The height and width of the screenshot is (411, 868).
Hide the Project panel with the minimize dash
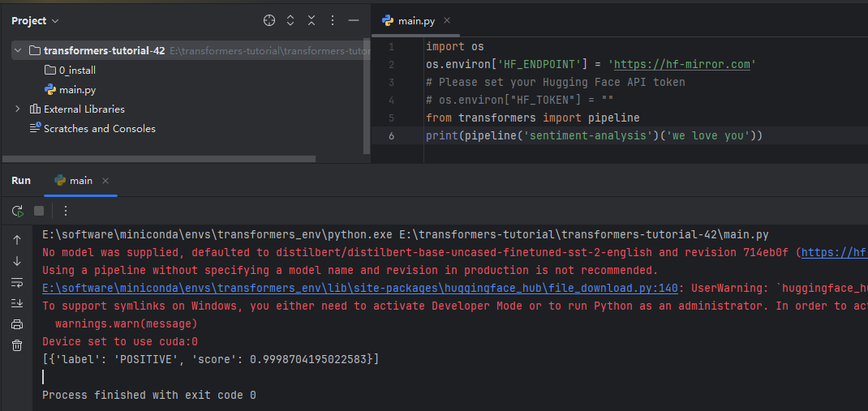(x=353, y=21)
